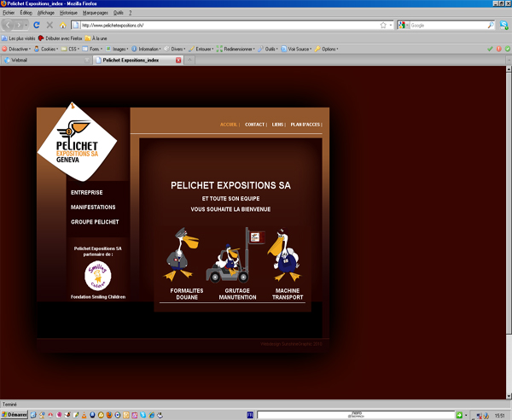The image size is (512, 420).
Task: Launch Skype from quick launch bar
Action: click(143, 415)
